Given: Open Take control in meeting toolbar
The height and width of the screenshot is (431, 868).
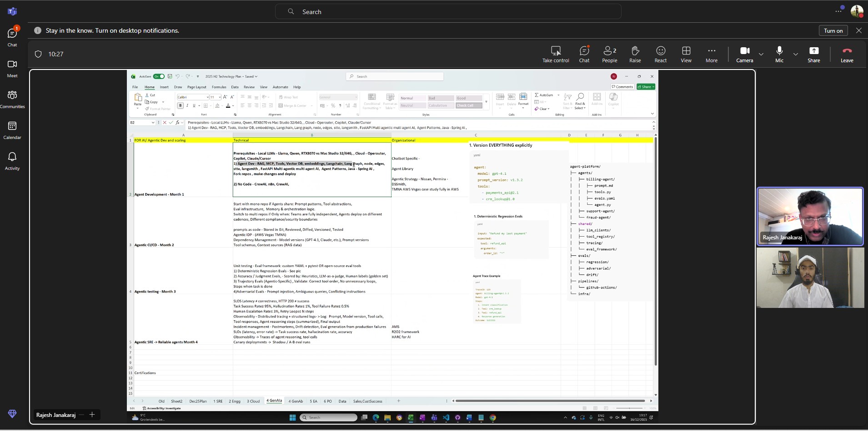Looking at the screenshot, I should coord(556,54).
